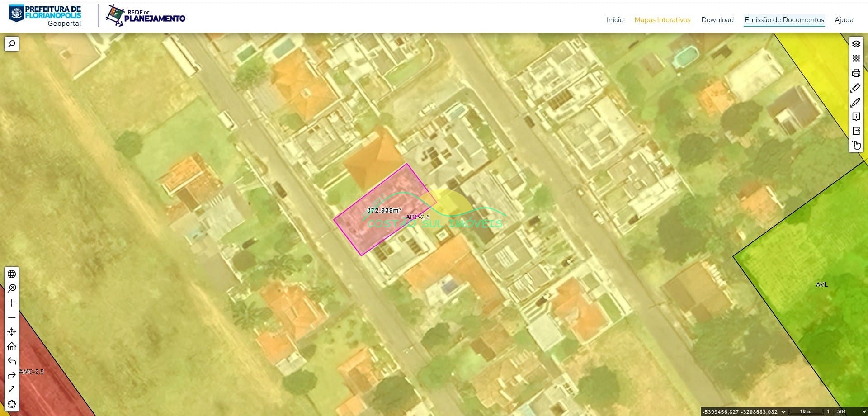Click the globe full extent icon
Screen dimensions: 868x416
point(12,274)
